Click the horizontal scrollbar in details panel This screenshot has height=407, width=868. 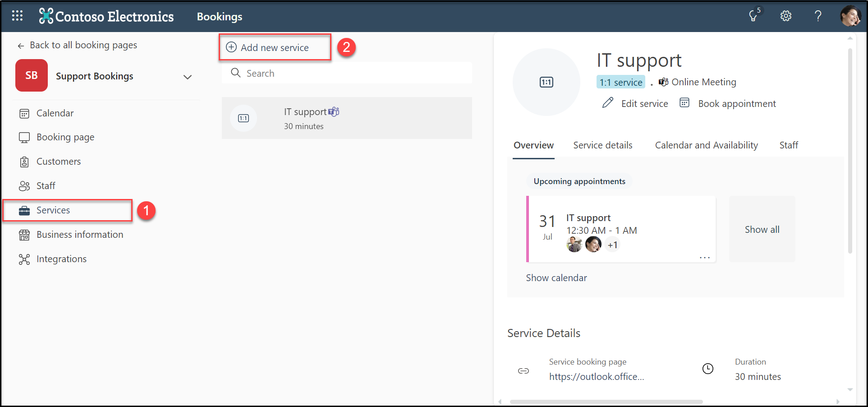[x=606, y=402]
